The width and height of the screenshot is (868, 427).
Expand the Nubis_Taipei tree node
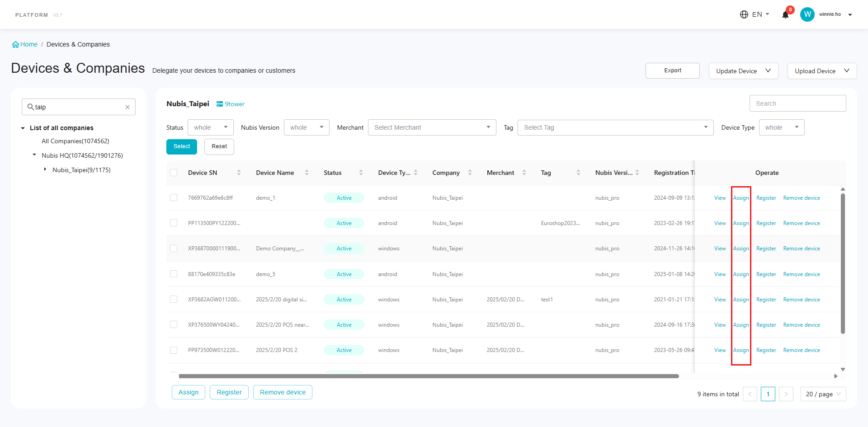(x=45, y=169)
